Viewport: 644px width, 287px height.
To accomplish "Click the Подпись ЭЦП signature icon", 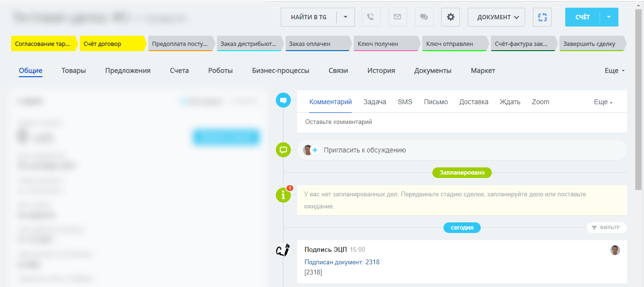I will point(283,250).
